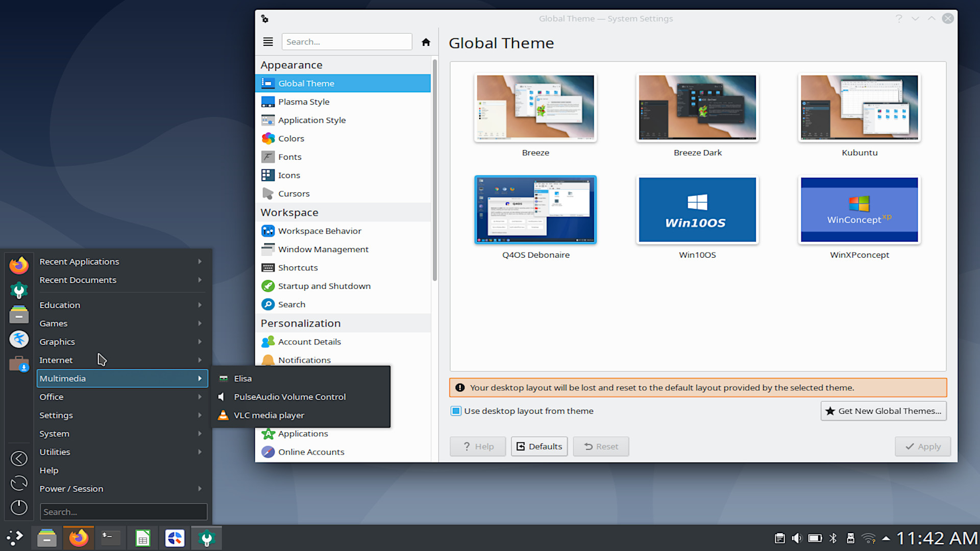Open the Fonts settings page
This screenshot has width=980, height=551.
[289, 157]
